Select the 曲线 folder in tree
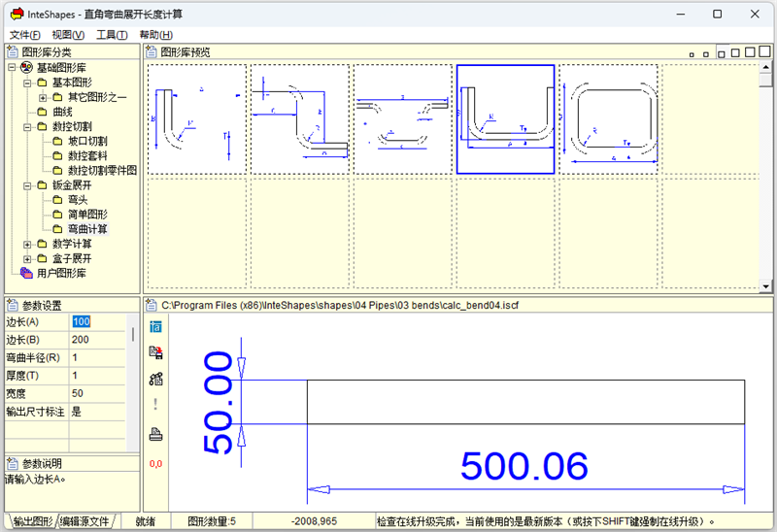 point(62,112)
